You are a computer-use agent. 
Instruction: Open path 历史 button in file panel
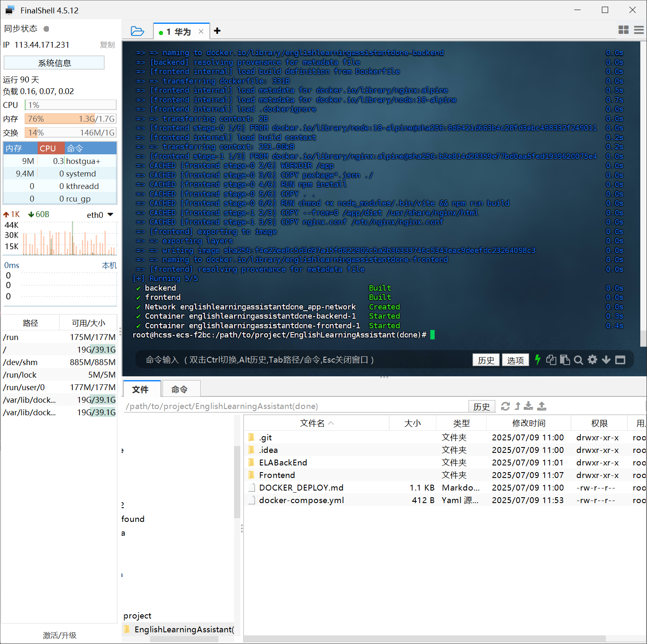click(481, 406)
